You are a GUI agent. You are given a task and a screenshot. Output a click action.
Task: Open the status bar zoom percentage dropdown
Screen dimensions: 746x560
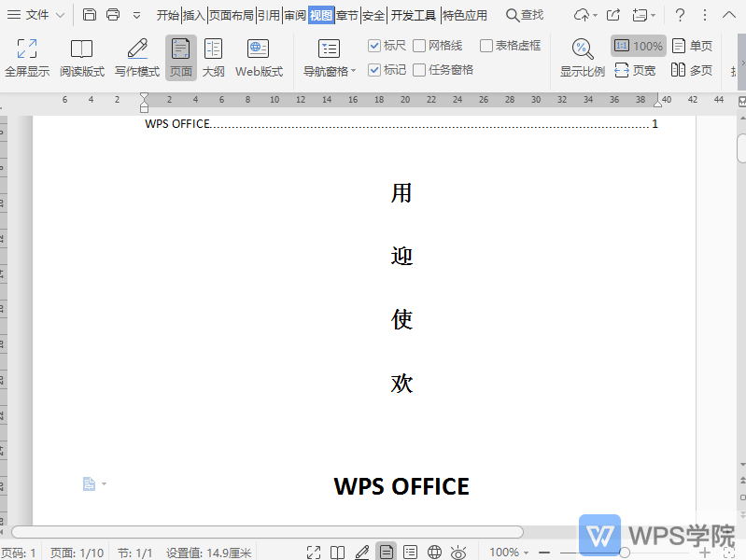(509, 553)
